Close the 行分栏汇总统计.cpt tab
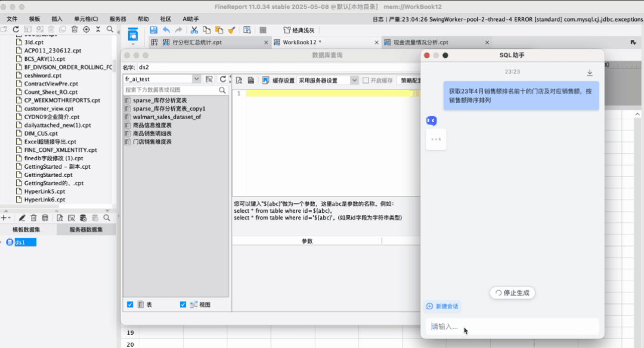This screenshot has width=644, height=348. pyautogui.click(x=266, y=42)
